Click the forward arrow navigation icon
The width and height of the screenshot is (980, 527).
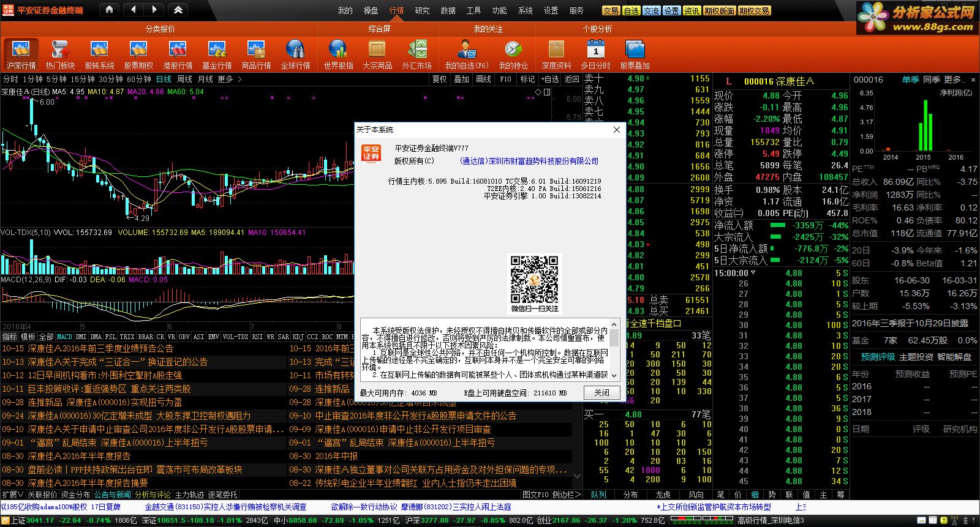point(154,10)
